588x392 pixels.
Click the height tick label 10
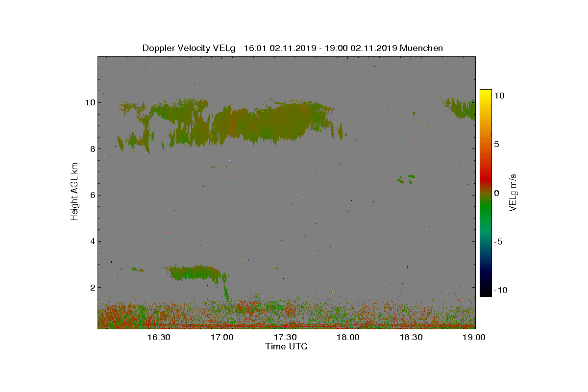(x=89, y=102)
